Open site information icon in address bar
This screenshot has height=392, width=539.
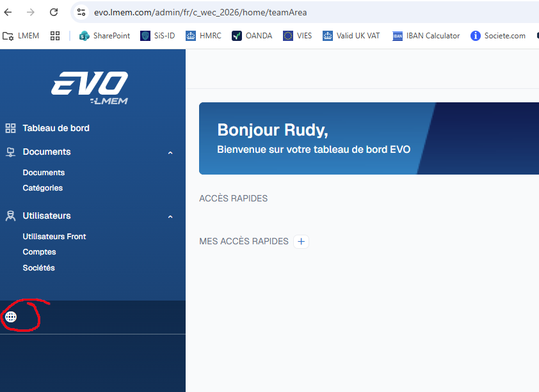coord(81,12)
